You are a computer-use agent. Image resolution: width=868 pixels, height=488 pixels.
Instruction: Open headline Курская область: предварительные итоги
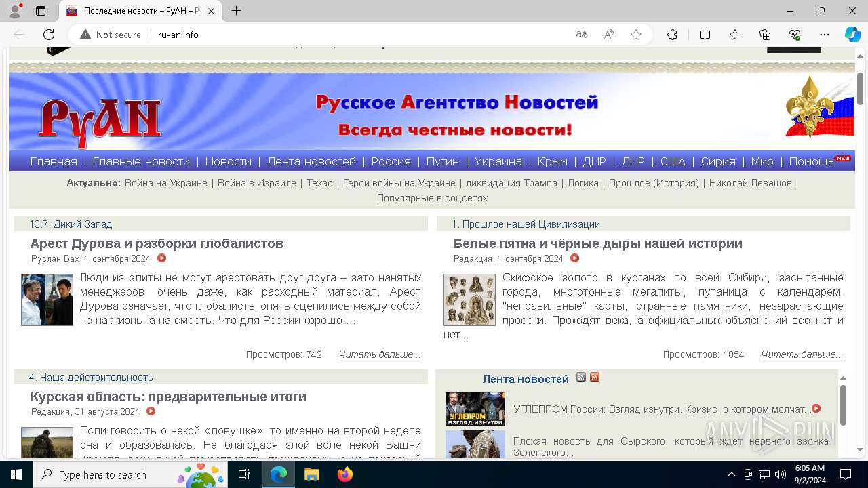pyautogui.click(x=168, y=396)
